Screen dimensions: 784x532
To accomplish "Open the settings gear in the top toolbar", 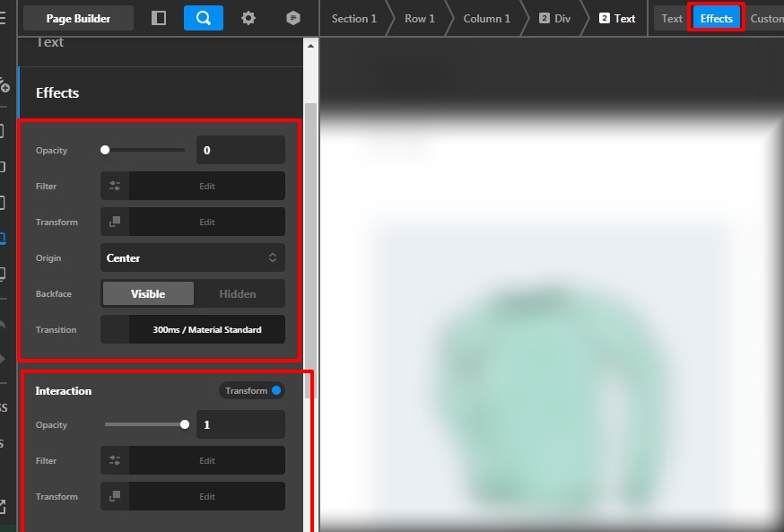I will 248,18.
